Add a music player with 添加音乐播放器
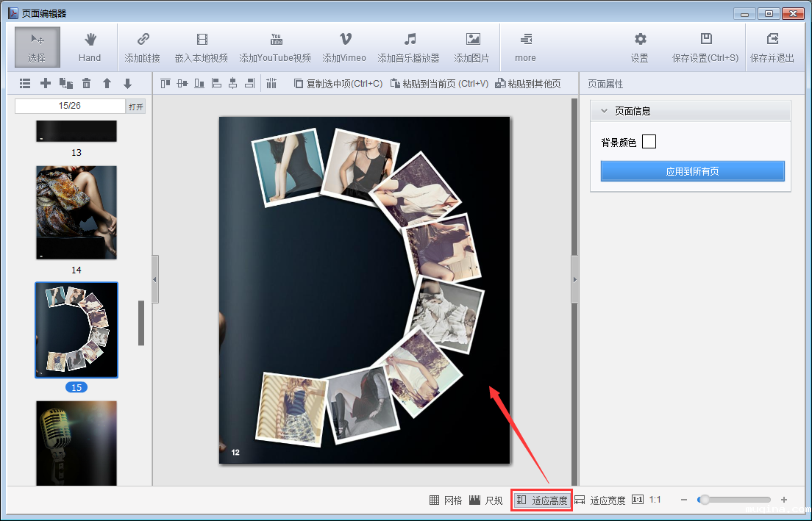This screenshot has height=521, width=812. click(408, 46)
